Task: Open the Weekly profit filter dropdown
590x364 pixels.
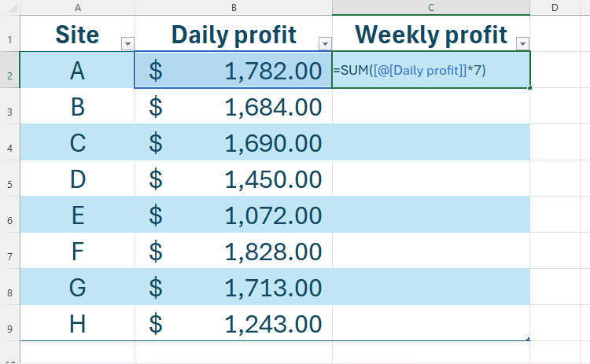Action: (522, 44)
